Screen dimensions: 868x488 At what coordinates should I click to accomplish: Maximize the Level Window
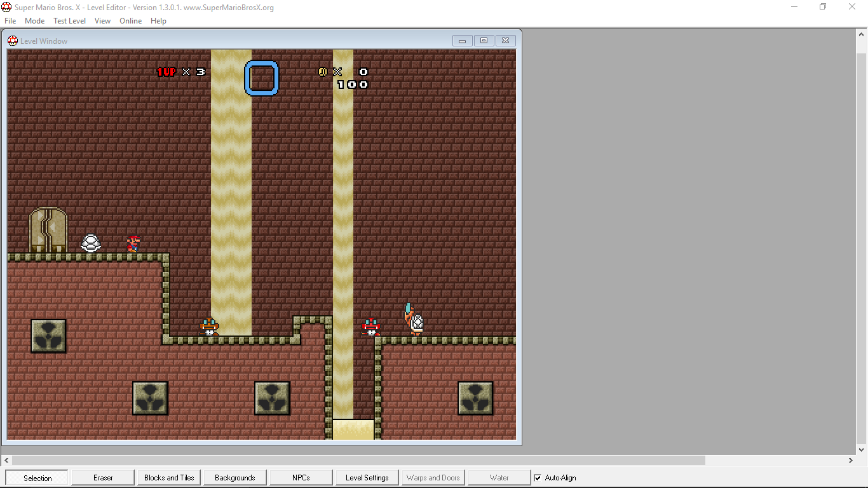484,41
